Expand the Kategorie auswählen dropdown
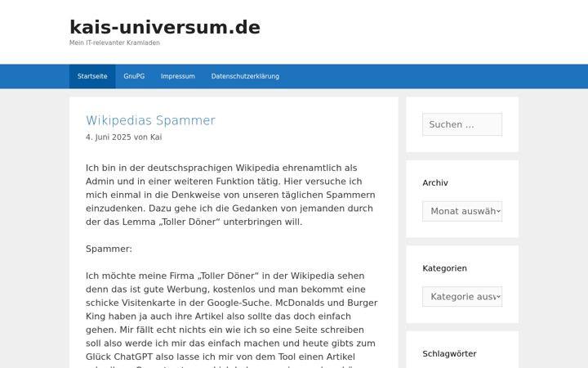588x368 pixels. pyautogui.click(x=462, y=297)
